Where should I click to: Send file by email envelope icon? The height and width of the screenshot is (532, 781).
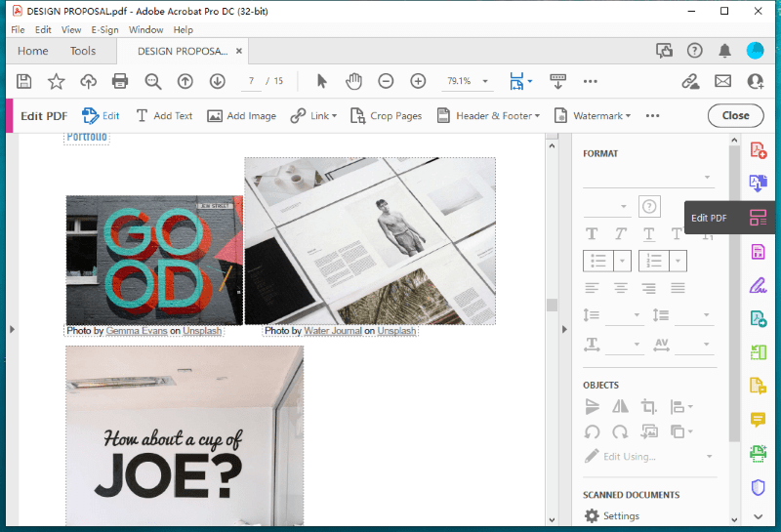[x=722, y=81]
